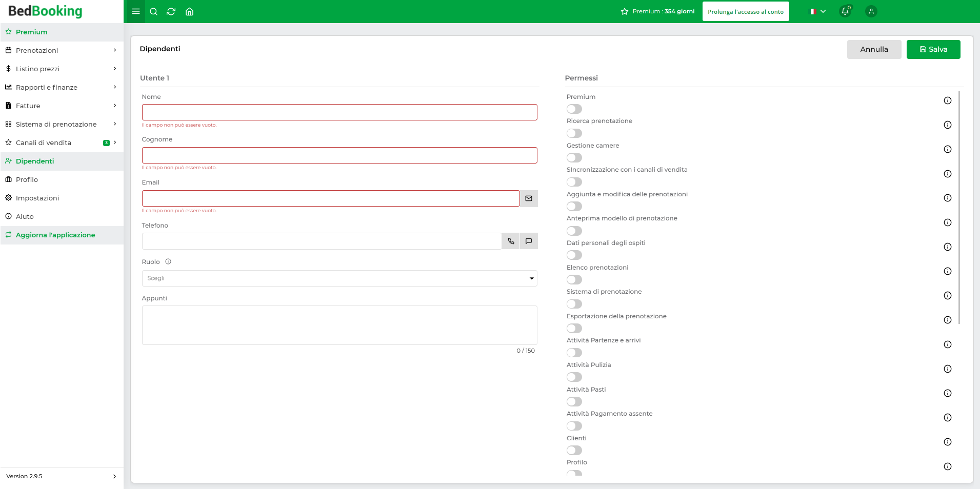Expand Fatture sidebar chevron
Image resolution: width=980 pixels, height=489 pixels.
(x=115, y=106)
